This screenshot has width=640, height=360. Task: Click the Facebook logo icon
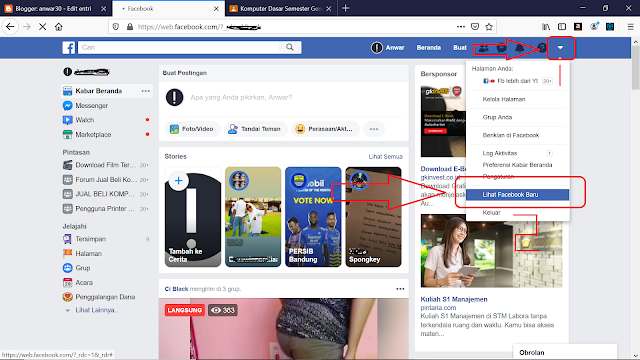click(x=69, y=48)
